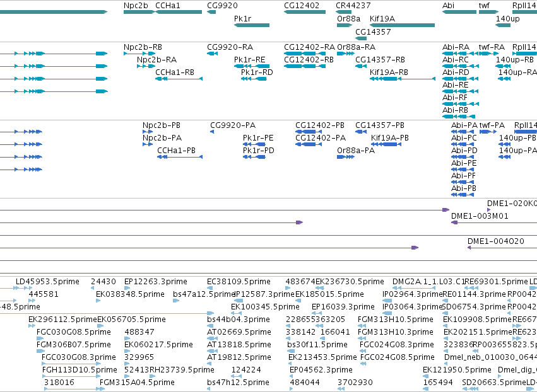
Task: Click protein Pk1r-PD
Action: point(259,151)
